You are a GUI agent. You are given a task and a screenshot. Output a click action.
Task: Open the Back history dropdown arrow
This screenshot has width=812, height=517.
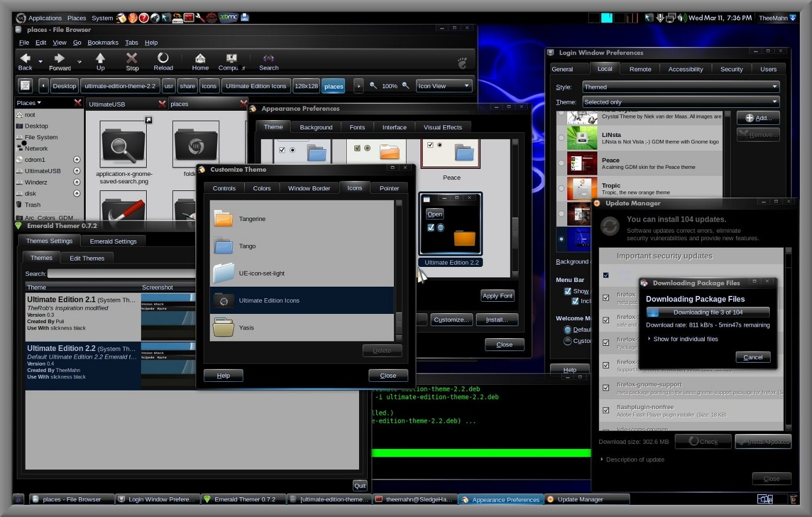[41, 61]
